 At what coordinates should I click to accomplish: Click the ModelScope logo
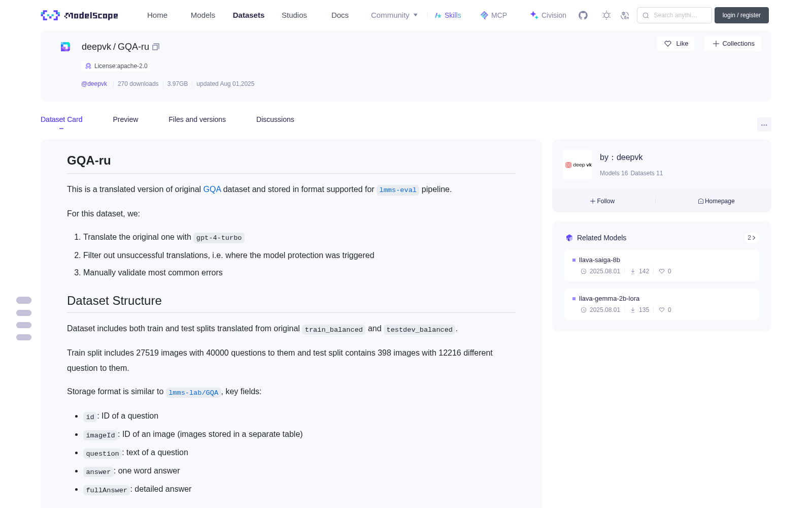80,15
